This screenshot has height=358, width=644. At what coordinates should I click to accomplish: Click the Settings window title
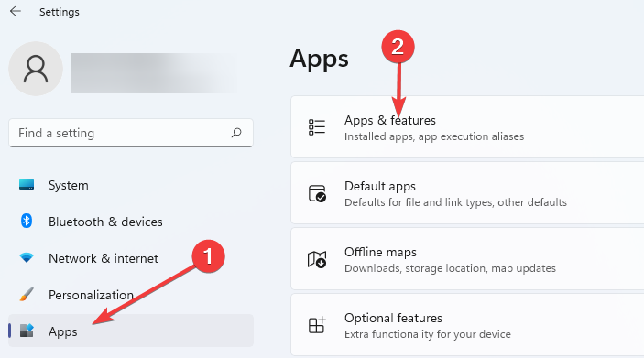(x=60, y=12)
